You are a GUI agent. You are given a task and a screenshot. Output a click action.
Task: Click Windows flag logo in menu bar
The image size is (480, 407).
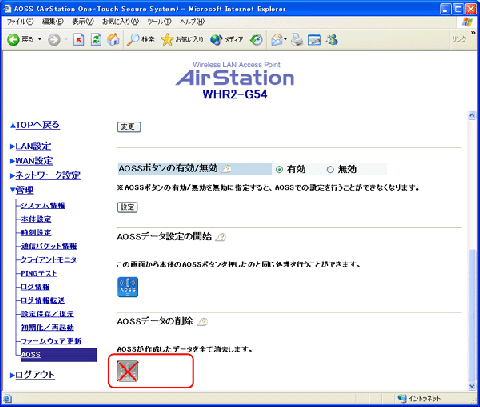[467, 22]
